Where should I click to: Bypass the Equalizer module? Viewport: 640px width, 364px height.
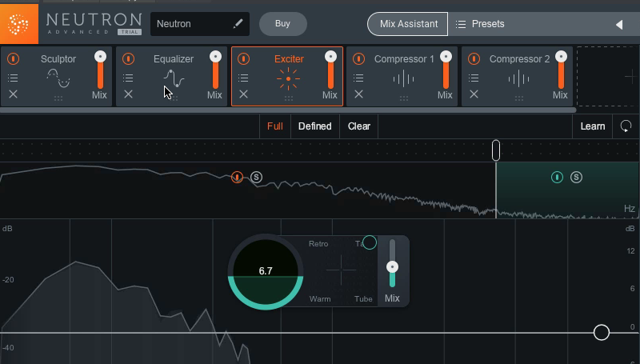coord(128,58)
